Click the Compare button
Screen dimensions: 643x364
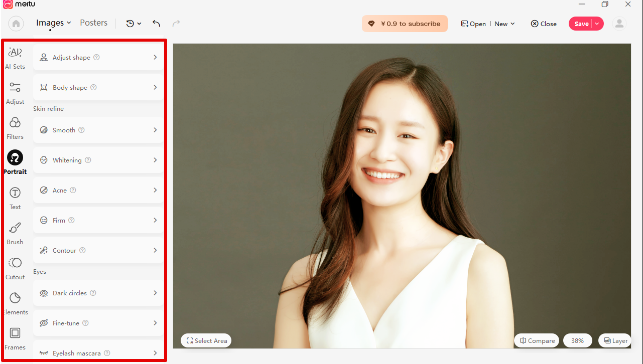537,340
